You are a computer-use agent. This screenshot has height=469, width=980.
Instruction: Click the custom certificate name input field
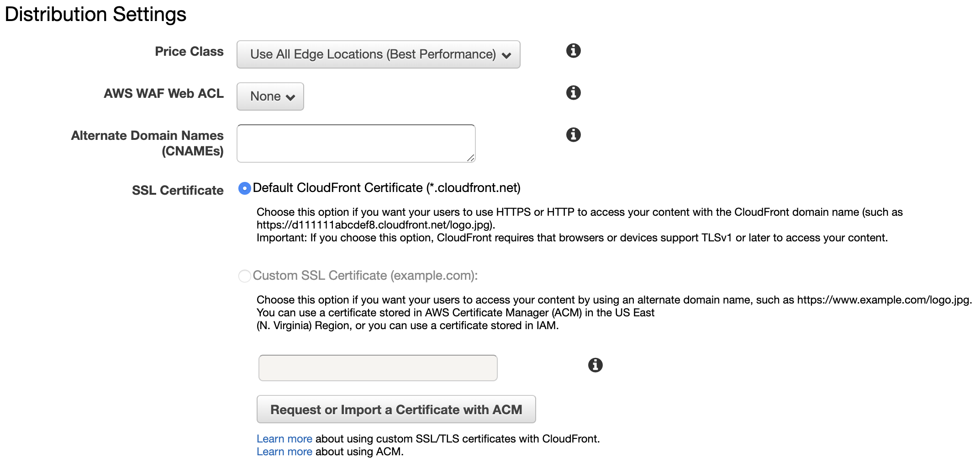[378, 368]
